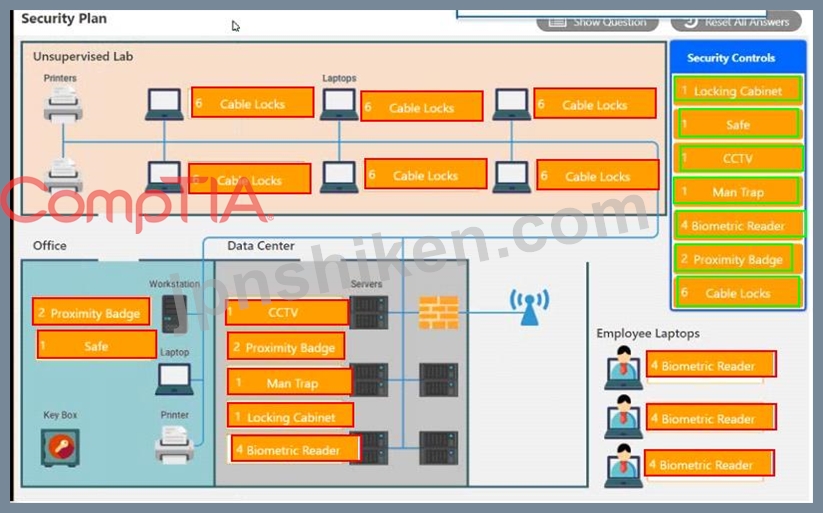Viewport: 823px width, 513px height.
Task: Click the right-column server below the firewall
Action: (x=439, y=380)
